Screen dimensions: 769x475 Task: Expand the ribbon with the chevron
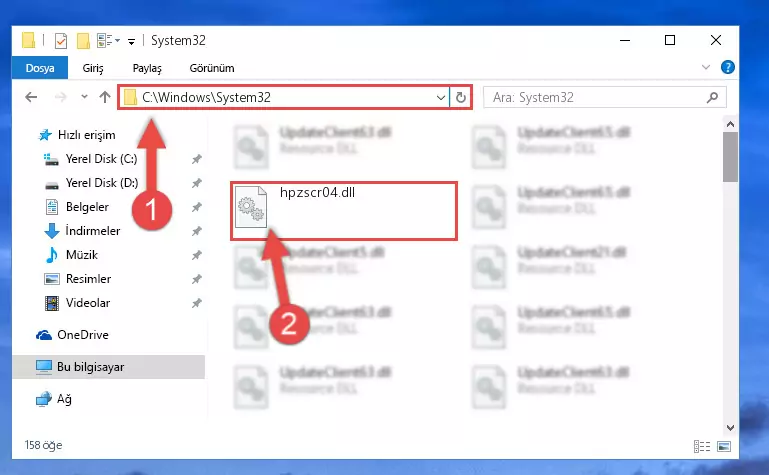(706, 67)
